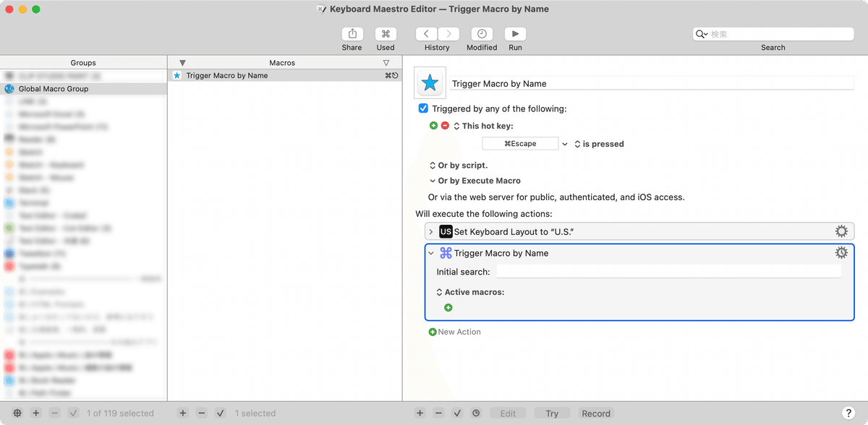Add a trigger with the green plus
The image size is (868, 425).
(433, 126)
